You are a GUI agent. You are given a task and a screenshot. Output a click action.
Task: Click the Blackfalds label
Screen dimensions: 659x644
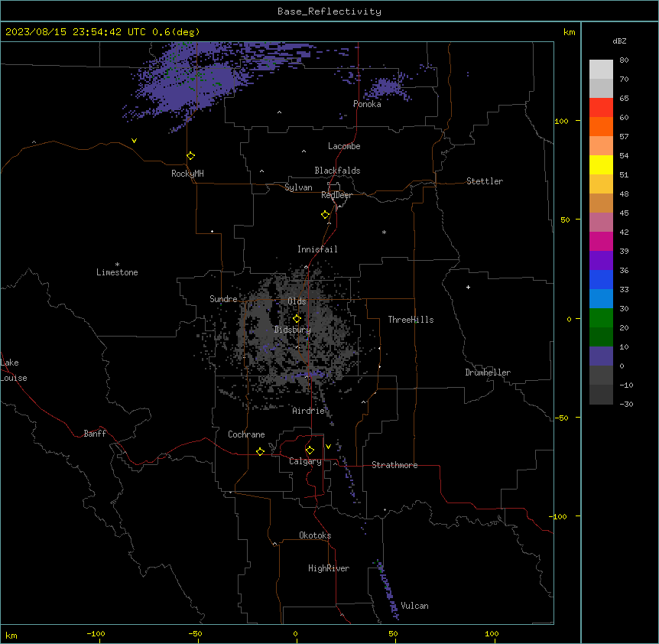[x=337, y=171]
